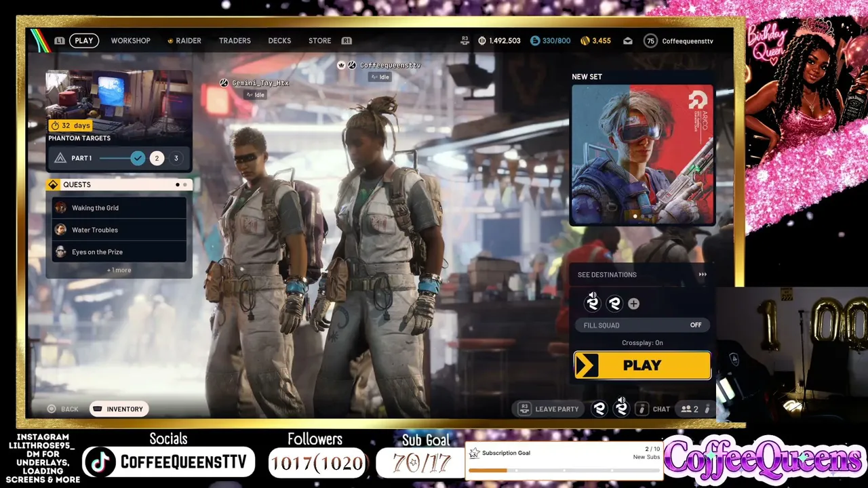Click the QUESTS header diamond icon
The width and height of the screenshot is (868, 488).
pyautogui.click(x=53, y=184)
